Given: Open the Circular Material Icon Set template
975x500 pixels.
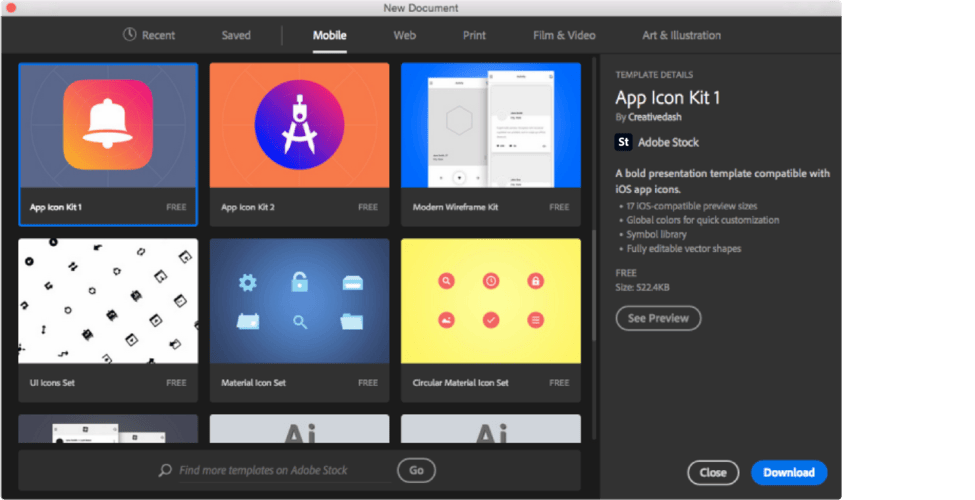Looking at the screenshot, I should (490, 301).
